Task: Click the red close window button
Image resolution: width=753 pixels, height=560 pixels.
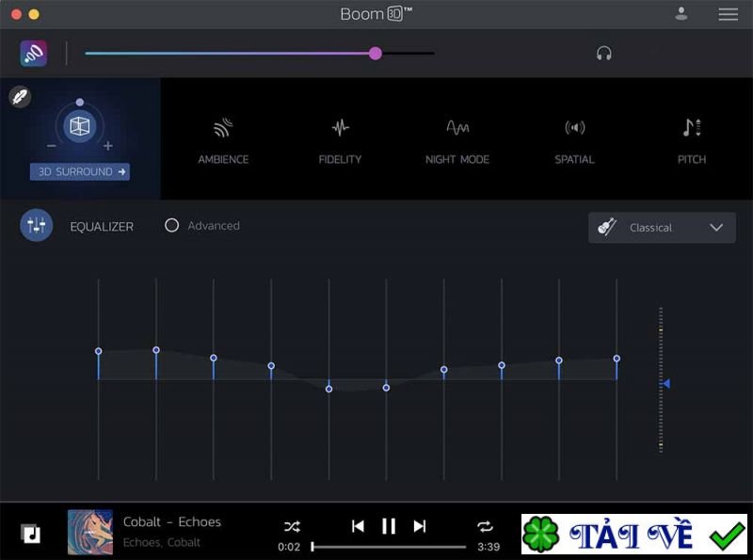Action: pyautogui.click(x=16, y=14)
